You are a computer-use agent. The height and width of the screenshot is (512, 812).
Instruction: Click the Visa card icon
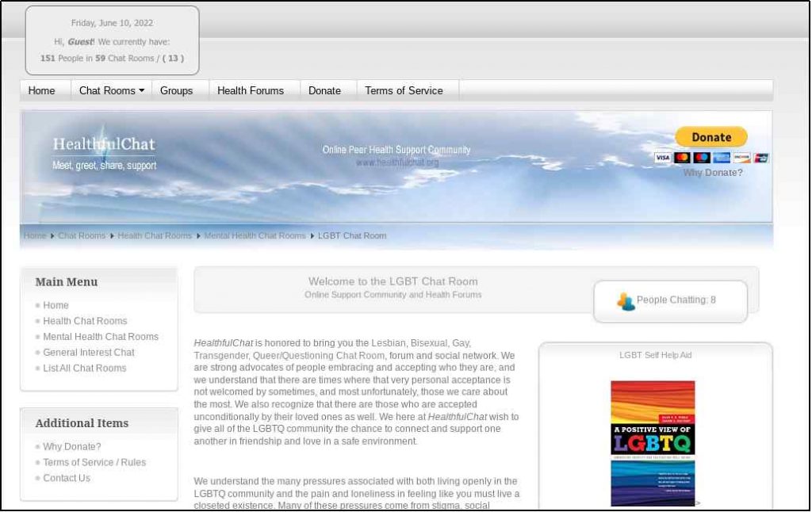662,158
